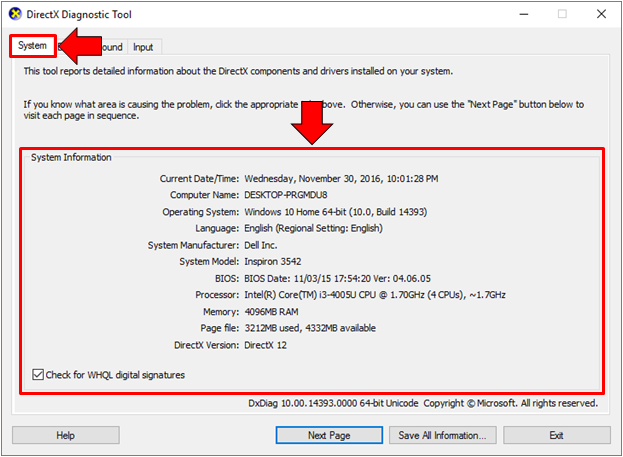Image resolution: width=623 pixels, height=457 pixels.
Task: Click the System Model Inspiron 3542
Action: tap(273, 261)
